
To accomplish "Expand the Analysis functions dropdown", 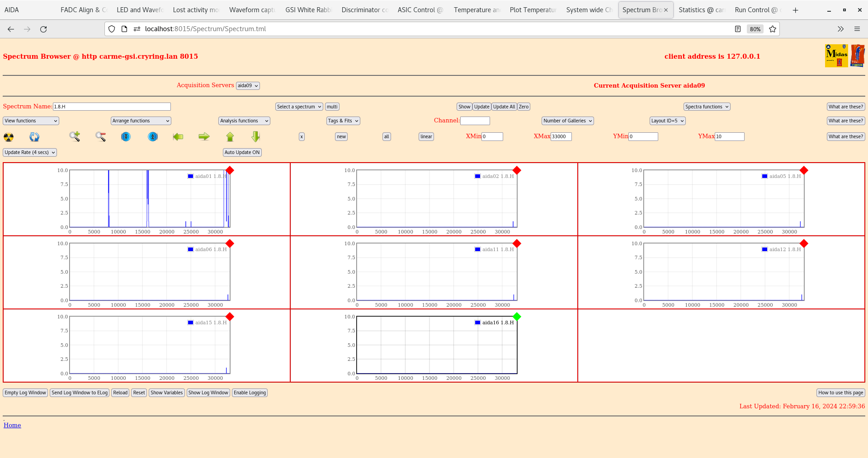I will [244, 121].
